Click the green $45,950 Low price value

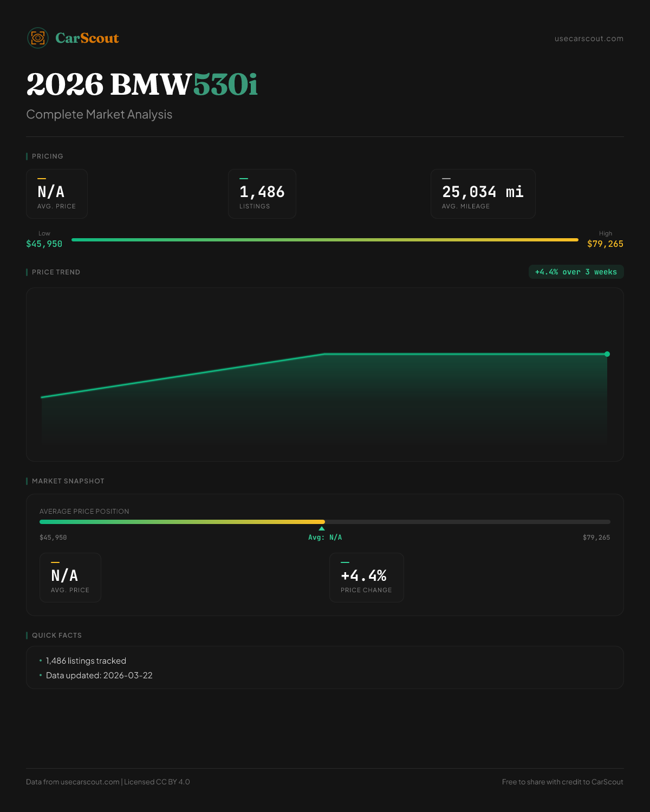(x=44, y=244)
